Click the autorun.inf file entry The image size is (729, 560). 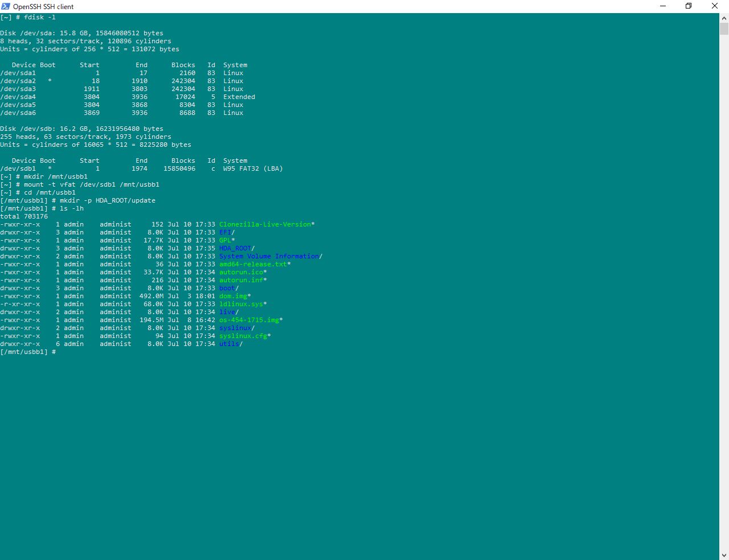(x=241, y=280)
